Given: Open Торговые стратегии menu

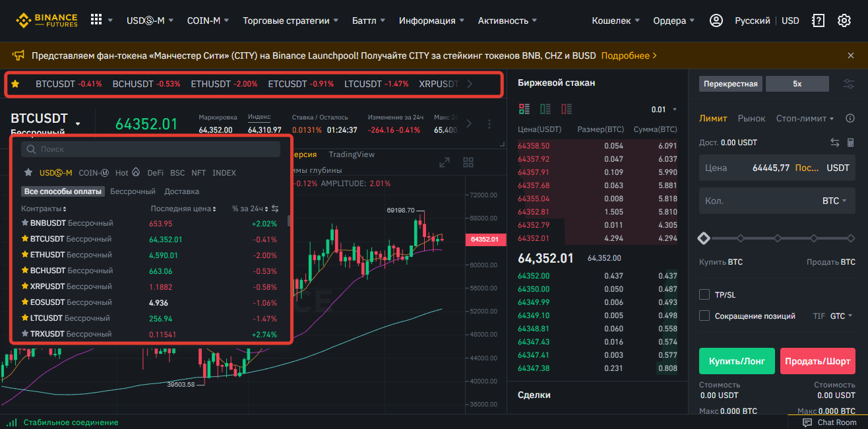Looking at the screenshot, I should [291, 20].
